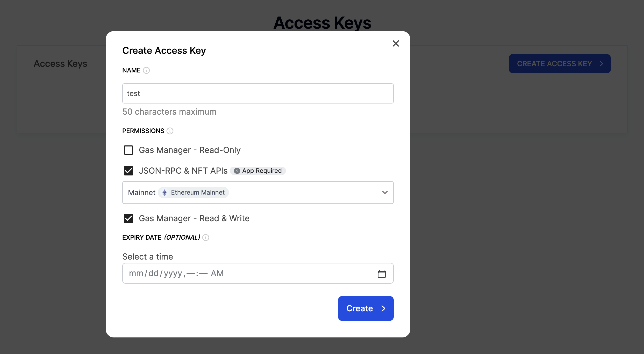Expand the Mainnet app dropdown arrow
Image resolution: width=644 pixels, height=354 pixels.
pyautogui.click(x=385, y=193)
